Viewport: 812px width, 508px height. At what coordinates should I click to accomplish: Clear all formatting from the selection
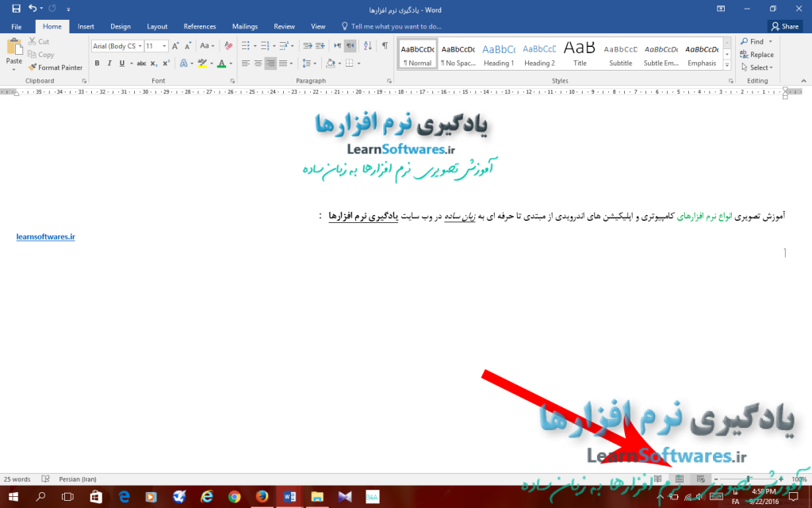point(228,45)
